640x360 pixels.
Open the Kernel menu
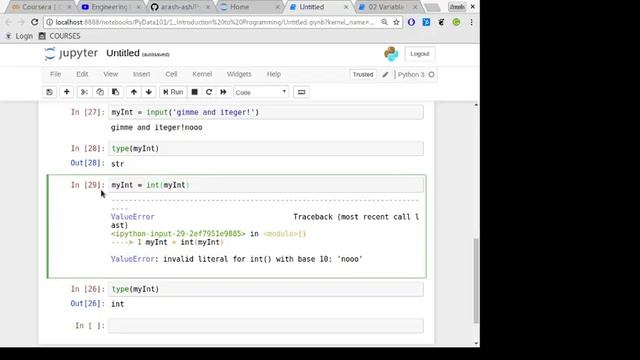202,74
